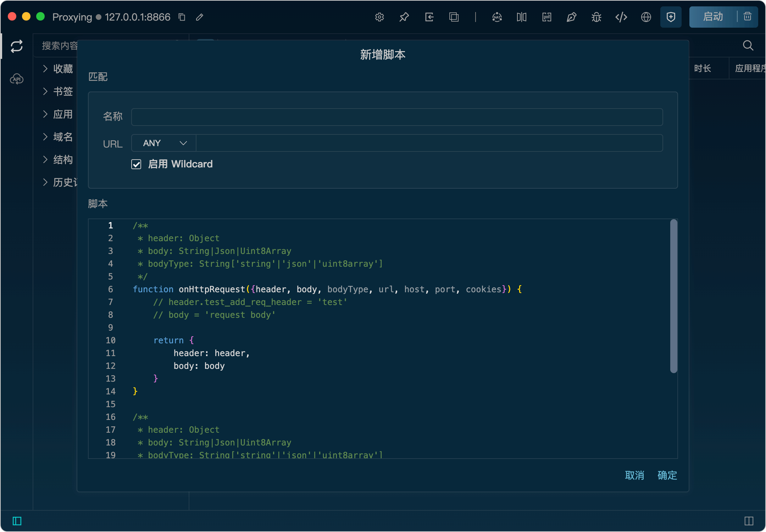Edit proxy address pencil icon

click(x=200, y=17)
